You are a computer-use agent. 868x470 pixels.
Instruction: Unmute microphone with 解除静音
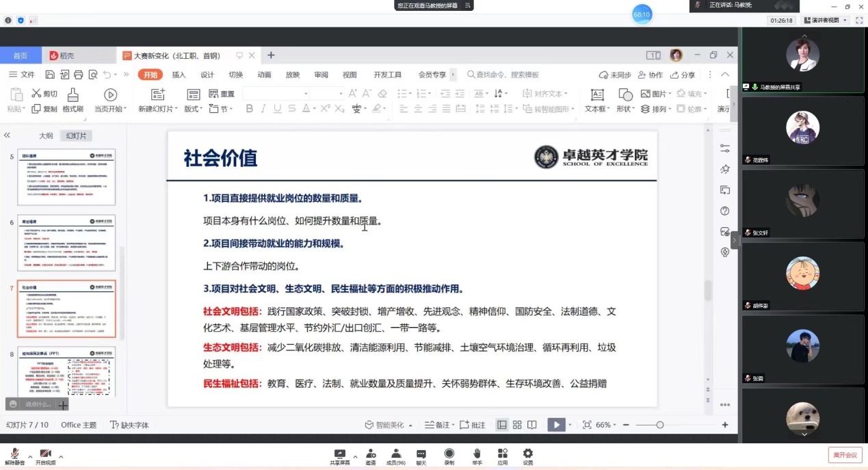tap(14, 454)
